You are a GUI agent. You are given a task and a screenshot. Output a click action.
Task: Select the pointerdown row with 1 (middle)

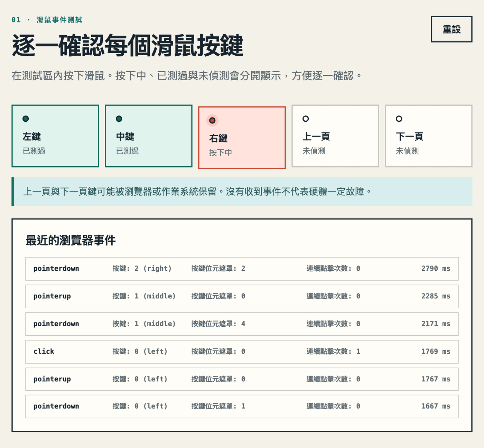pos(242,324)
